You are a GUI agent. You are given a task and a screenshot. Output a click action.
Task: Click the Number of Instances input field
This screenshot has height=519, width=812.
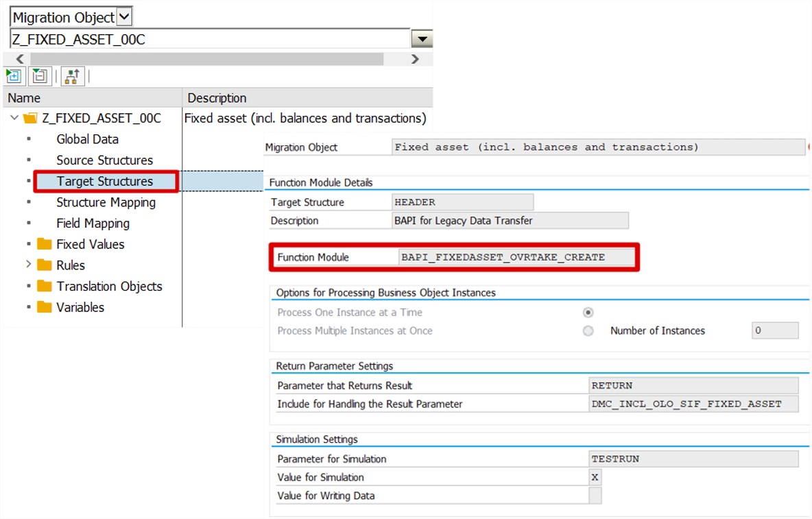(x=775, y=330)
